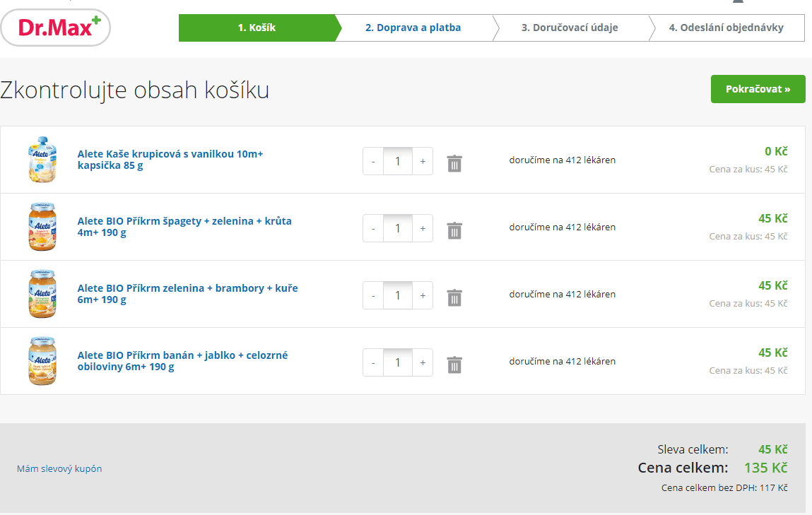812x515 pixels.
Task: Focus quantity field for zelenina brambory kuře
Action: click(398, 295)
